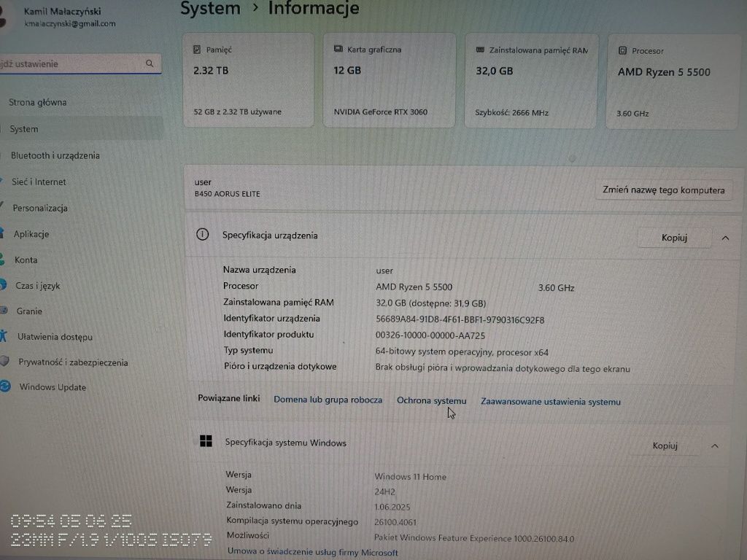The height and width of the screenshot is (560, 747).
Task: Click install date 1.06.2025 value
Action: point(392,507)
